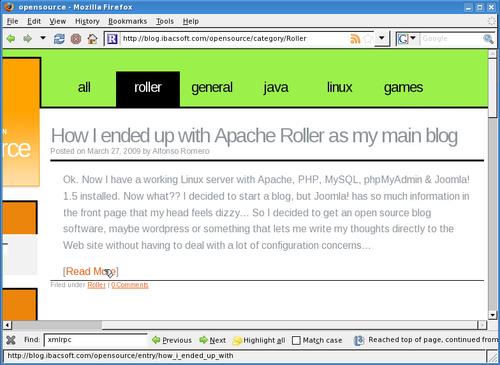500x365 pixels.
Task: Expand the URL bar history dropdown
Action: tap(382, 39)
